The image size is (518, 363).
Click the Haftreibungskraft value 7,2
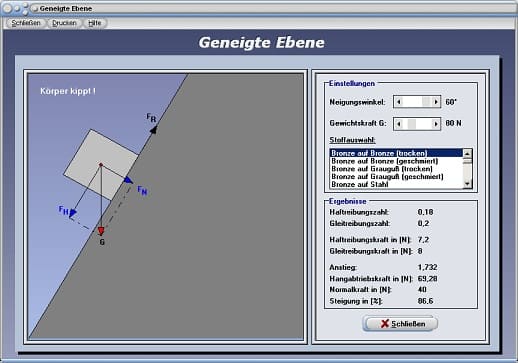pos(423,240)
